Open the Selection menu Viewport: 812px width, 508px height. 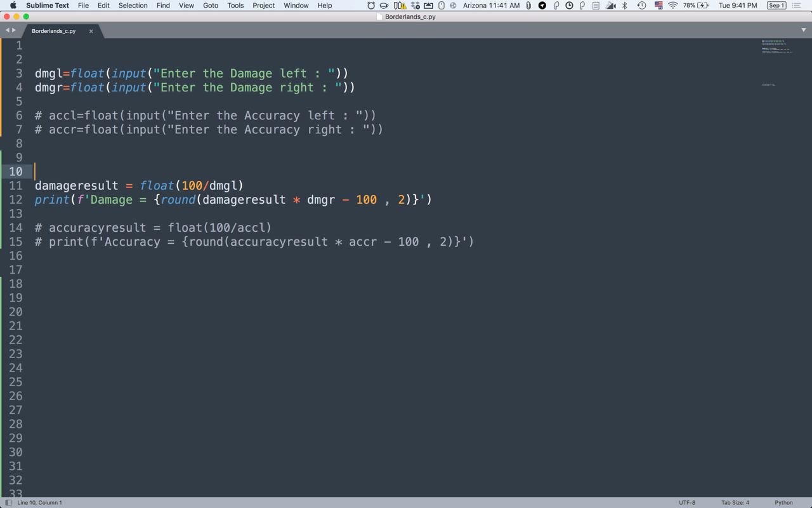tap(133, 5)
